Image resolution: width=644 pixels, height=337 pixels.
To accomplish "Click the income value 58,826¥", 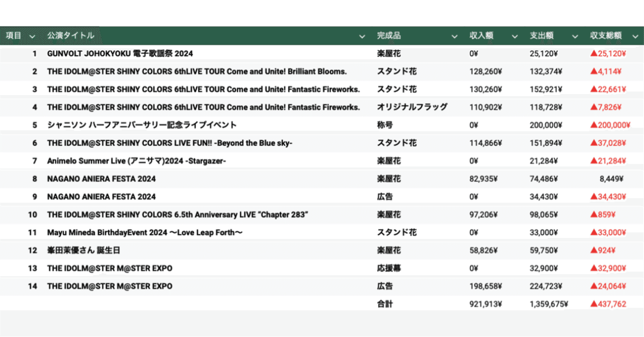I will [484, 250].
